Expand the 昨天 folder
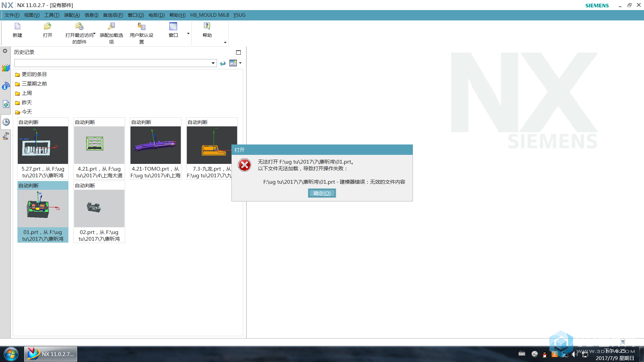This screenshot has width=644, height=362. pyautogui.click(x=23, y=103)
